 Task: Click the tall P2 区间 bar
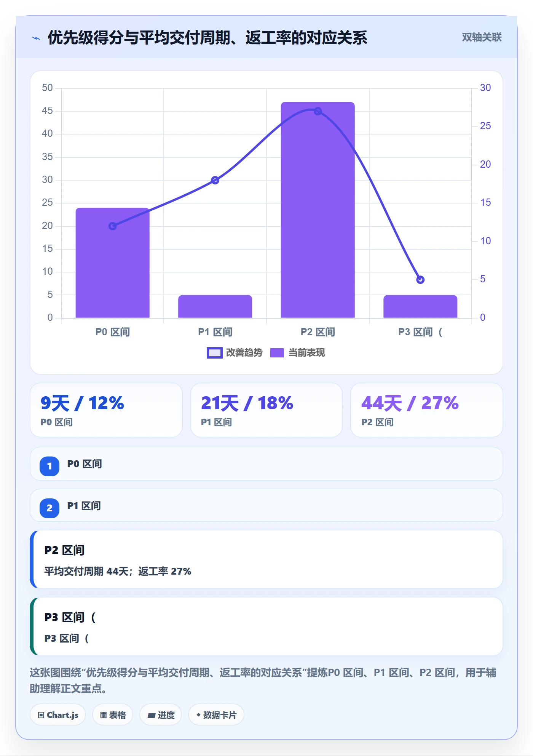[x=318, y=210]
